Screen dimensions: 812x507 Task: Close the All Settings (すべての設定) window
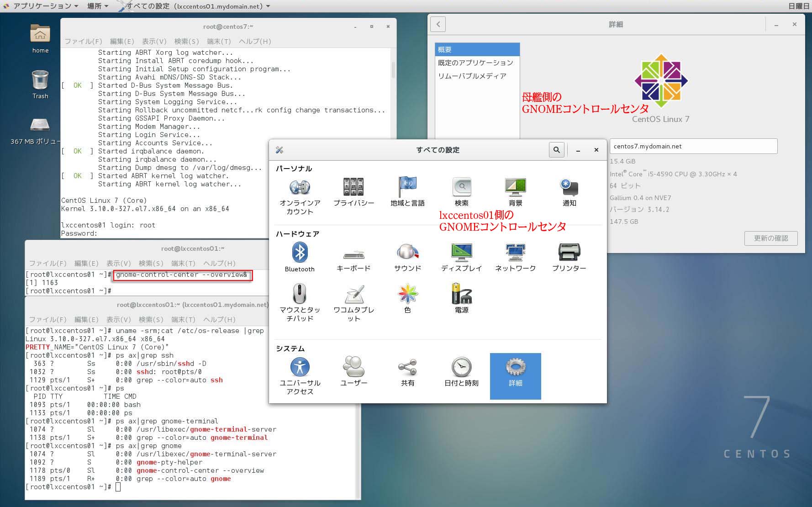point(596,150)
